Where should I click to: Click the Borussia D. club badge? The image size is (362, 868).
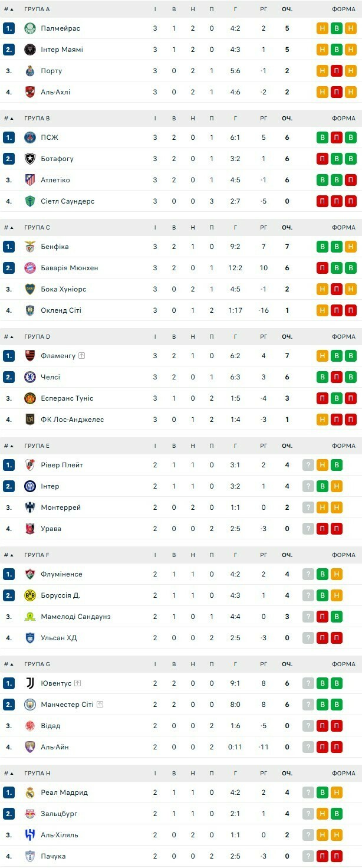[x=30, y=595]
